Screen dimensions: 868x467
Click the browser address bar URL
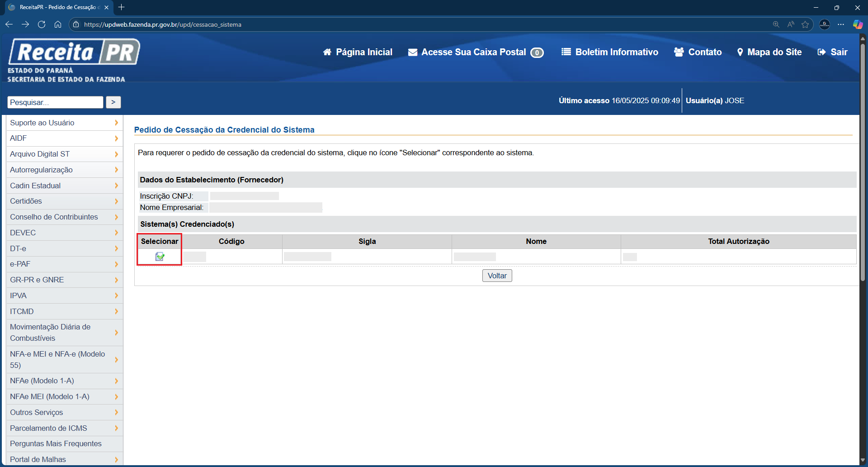point(163,24)
